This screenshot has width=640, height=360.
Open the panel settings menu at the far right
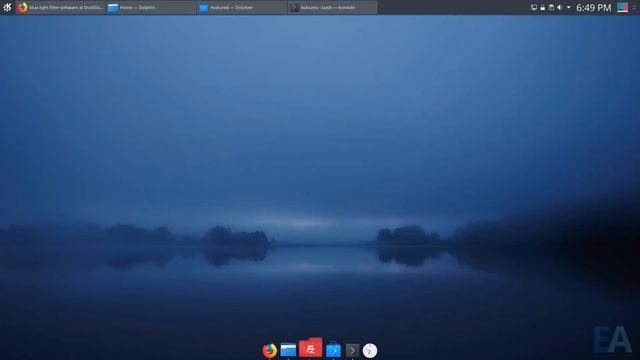tap(634, 7)
